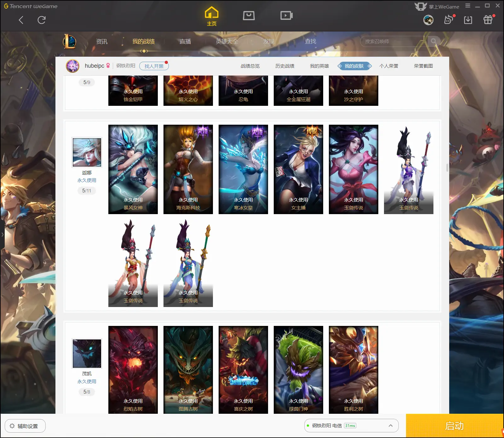504x438 pixels.
Task: Open the 我的英雄 sub-tab
Action: [x=319, y=66]
